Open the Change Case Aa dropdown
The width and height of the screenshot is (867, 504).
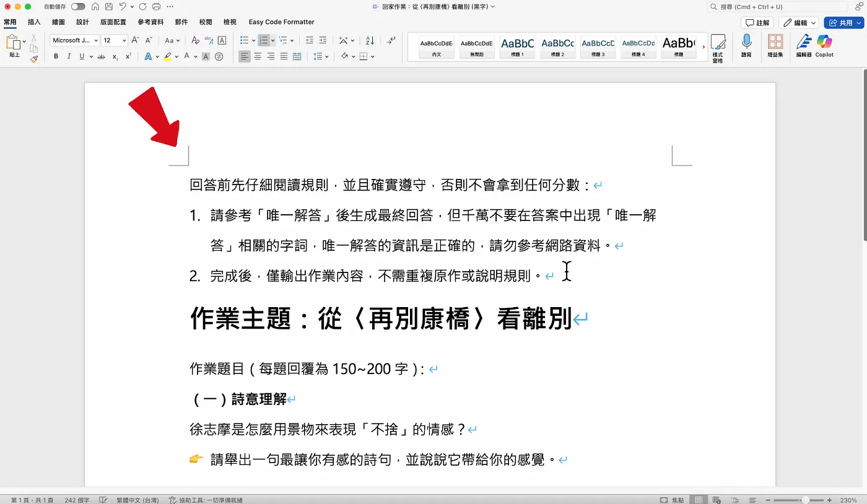coord(172,40)
